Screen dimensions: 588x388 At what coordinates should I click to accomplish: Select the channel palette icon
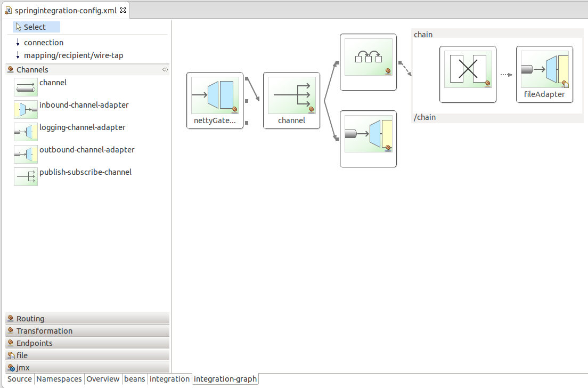click(x=26, y=87)
